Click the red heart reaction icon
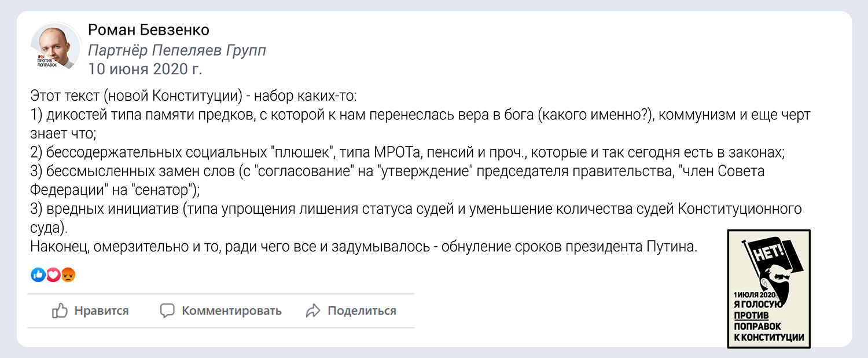The image size is (868, 358). [x=53, y=275]
